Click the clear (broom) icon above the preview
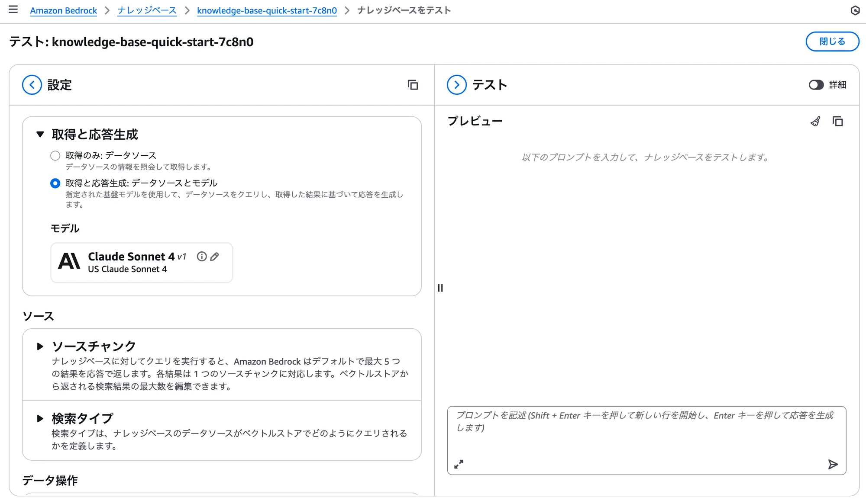The width and height of the screenshot is (866, 504). (x=816, y=121)
